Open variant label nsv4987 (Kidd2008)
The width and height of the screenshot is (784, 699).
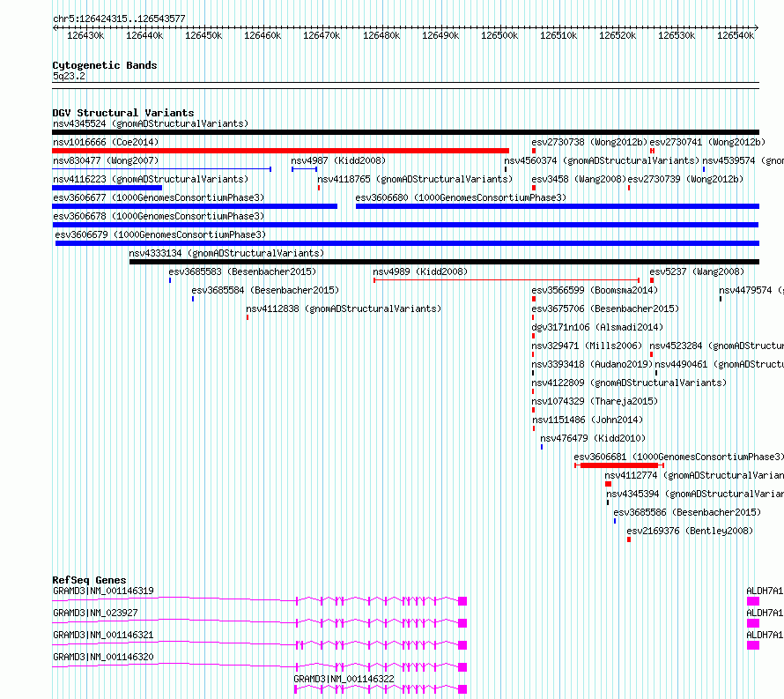point(338,160)
